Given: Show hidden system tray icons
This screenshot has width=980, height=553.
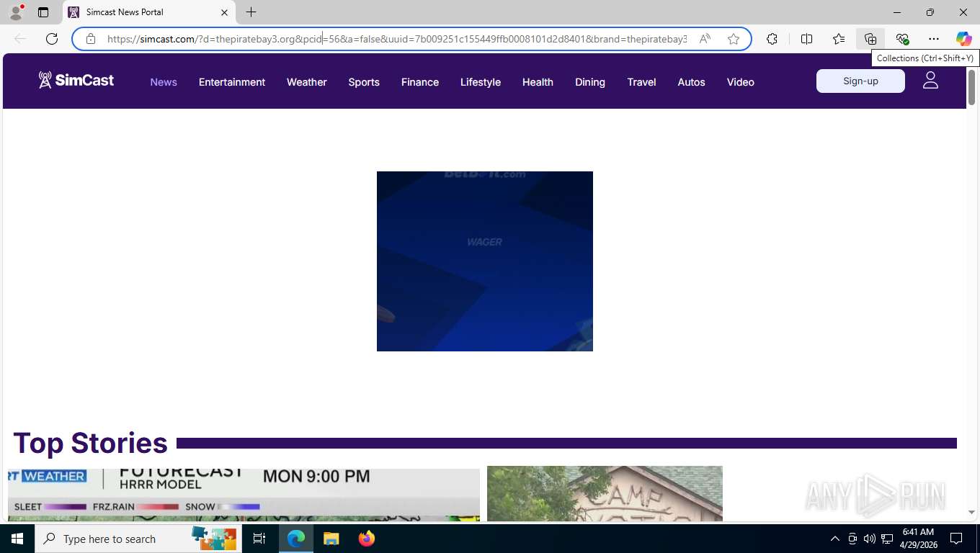Looking at the screenshot, I should pos(835,539).
